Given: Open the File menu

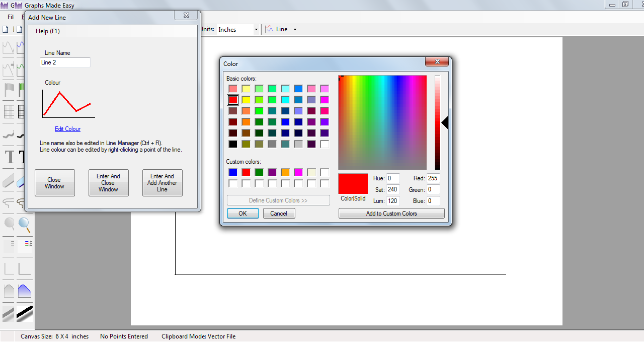Looking at the screenshot, I should coord(11,17).
